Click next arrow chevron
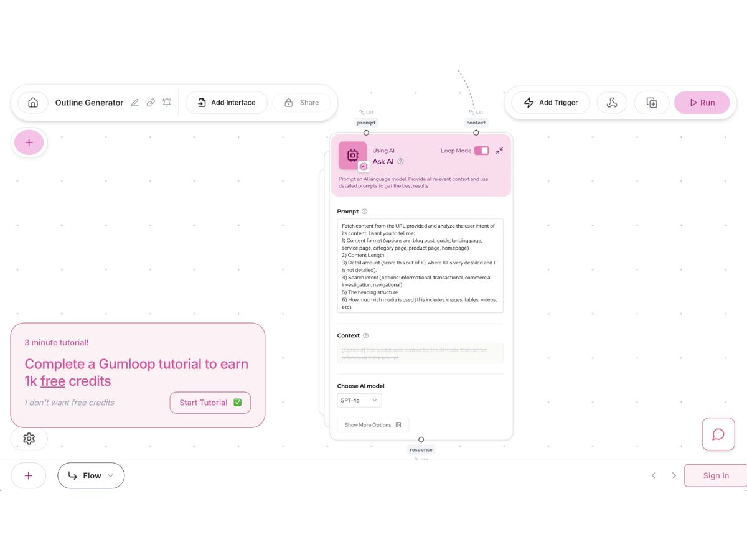 [x=674, y=475]
